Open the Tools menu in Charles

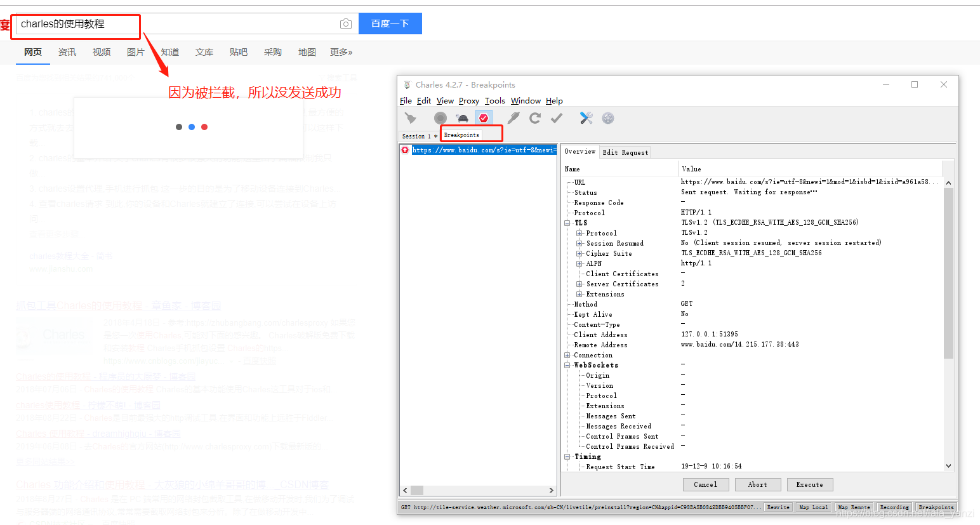click(495, 101)
